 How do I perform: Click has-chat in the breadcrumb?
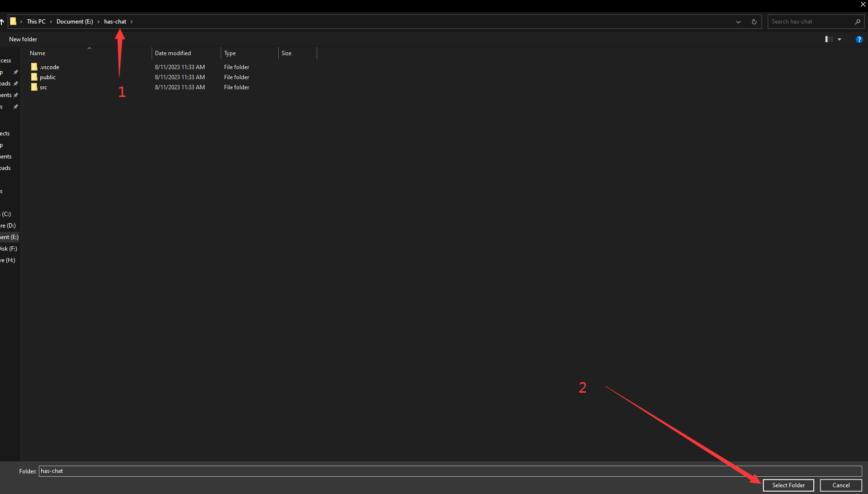(x=115, y=22)
